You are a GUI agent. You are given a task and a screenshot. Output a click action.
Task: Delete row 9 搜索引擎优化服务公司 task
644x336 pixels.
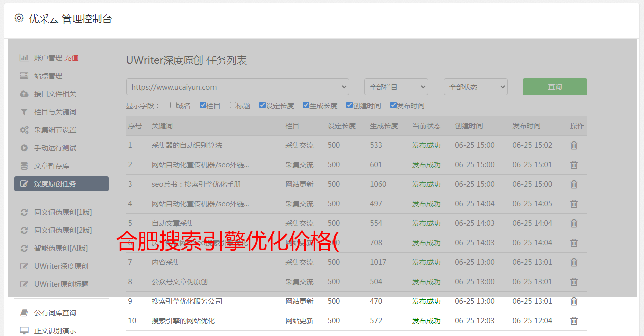pos(574,301)
